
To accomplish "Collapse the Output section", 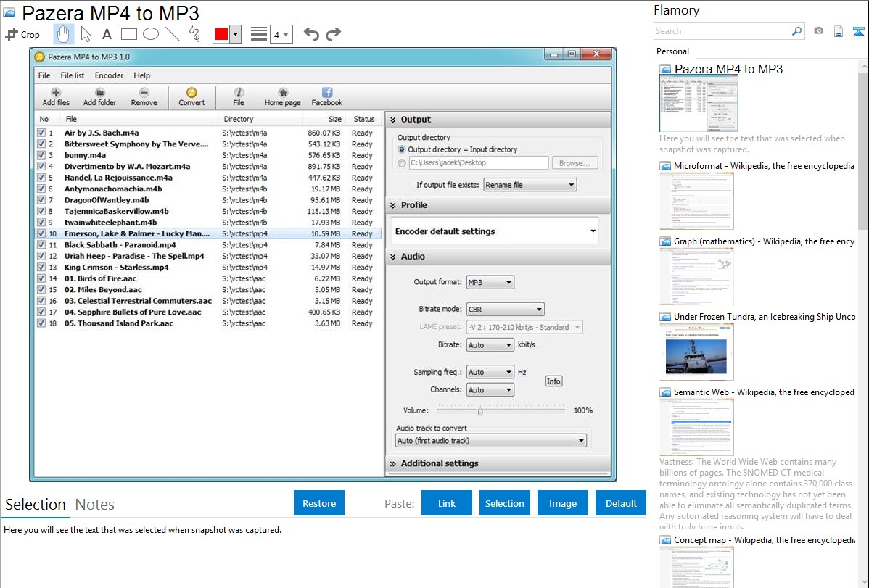I will point(393,120).
